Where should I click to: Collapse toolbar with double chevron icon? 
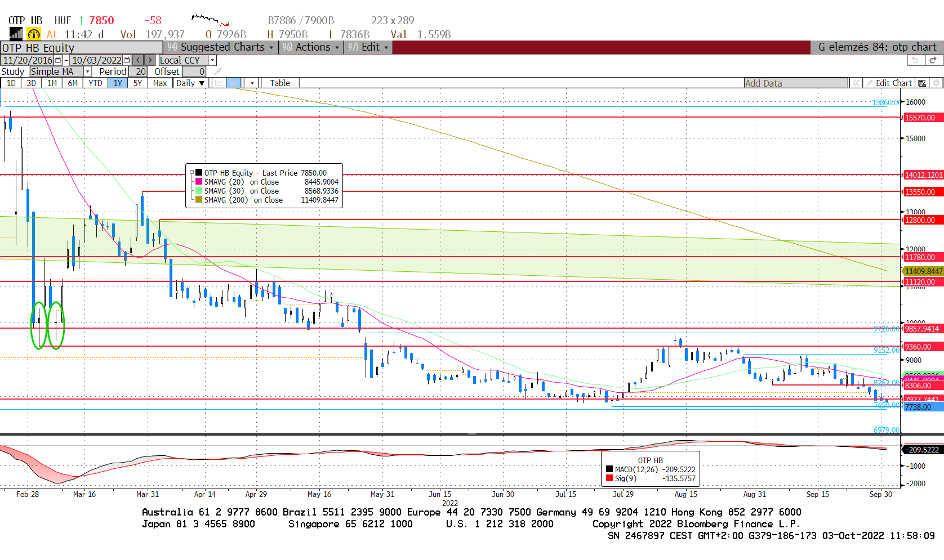[856, 83]
